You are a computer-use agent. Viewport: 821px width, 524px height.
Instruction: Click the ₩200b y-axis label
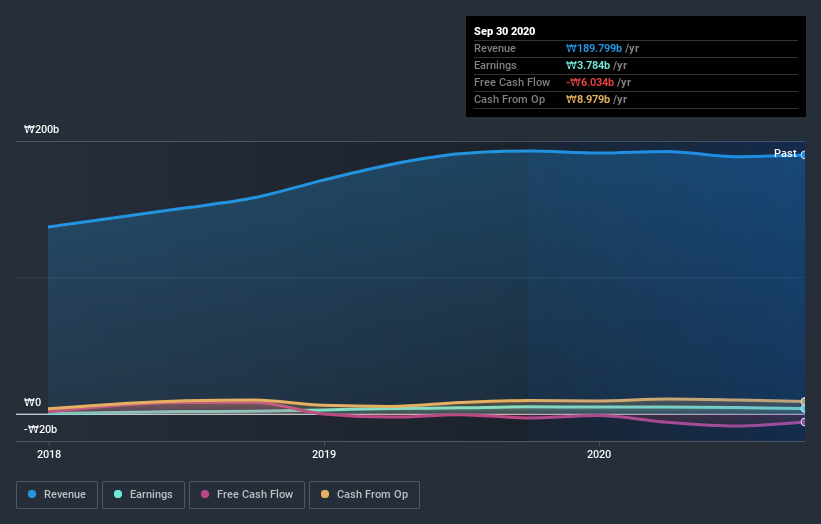(x=41, y=129)
